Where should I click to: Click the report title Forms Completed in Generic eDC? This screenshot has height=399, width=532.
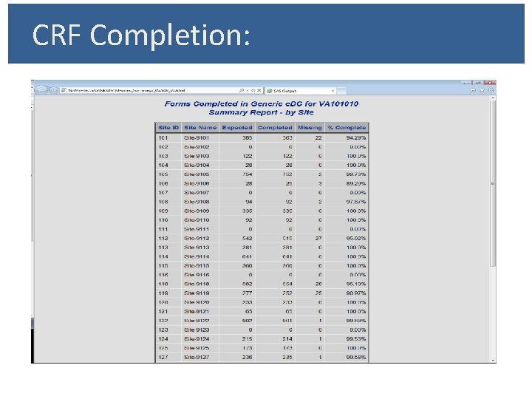tap(262, 104)
